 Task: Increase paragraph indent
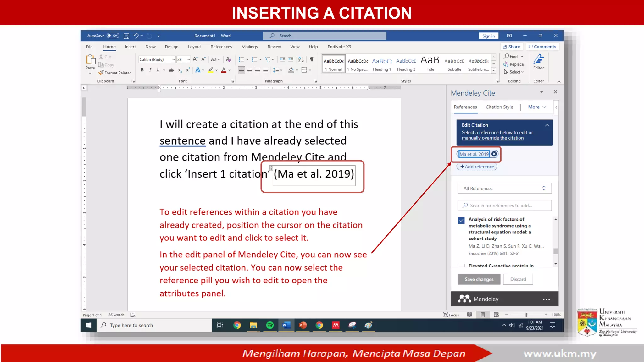(291, 59)
